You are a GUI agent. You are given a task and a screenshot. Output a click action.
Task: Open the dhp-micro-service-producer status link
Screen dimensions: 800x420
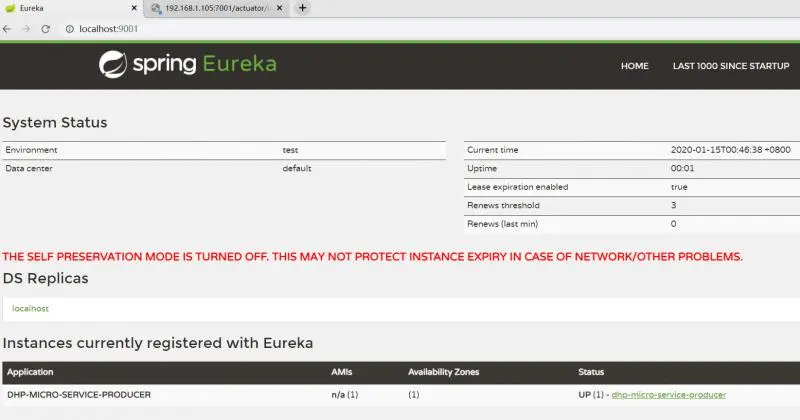click(x=669, y=394)
